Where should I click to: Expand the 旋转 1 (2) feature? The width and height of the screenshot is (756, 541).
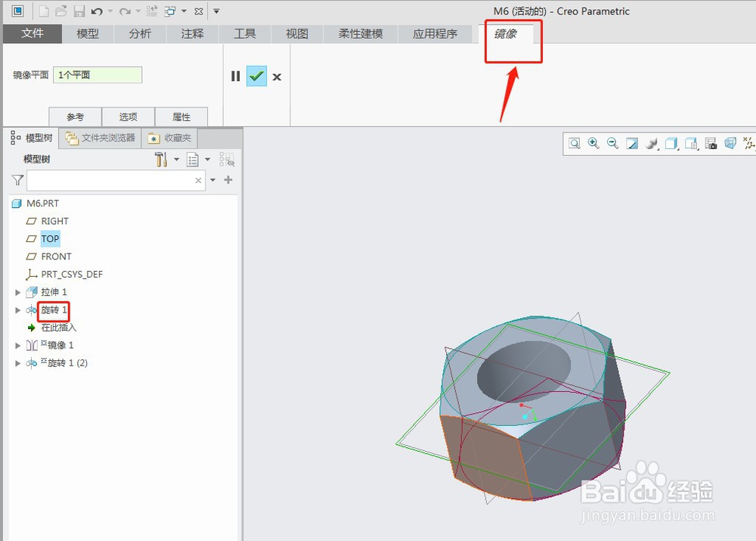(x=18, y=363)
